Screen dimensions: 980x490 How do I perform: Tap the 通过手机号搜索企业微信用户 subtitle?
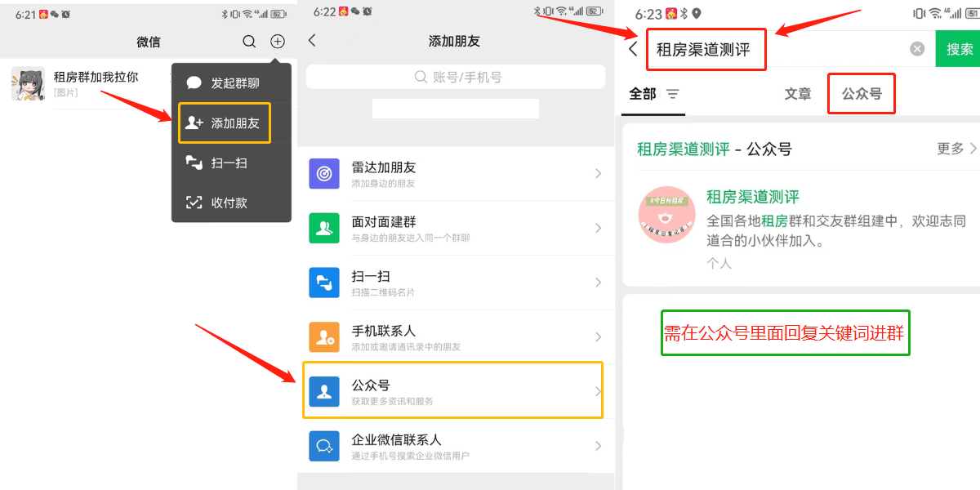[411, 456]
